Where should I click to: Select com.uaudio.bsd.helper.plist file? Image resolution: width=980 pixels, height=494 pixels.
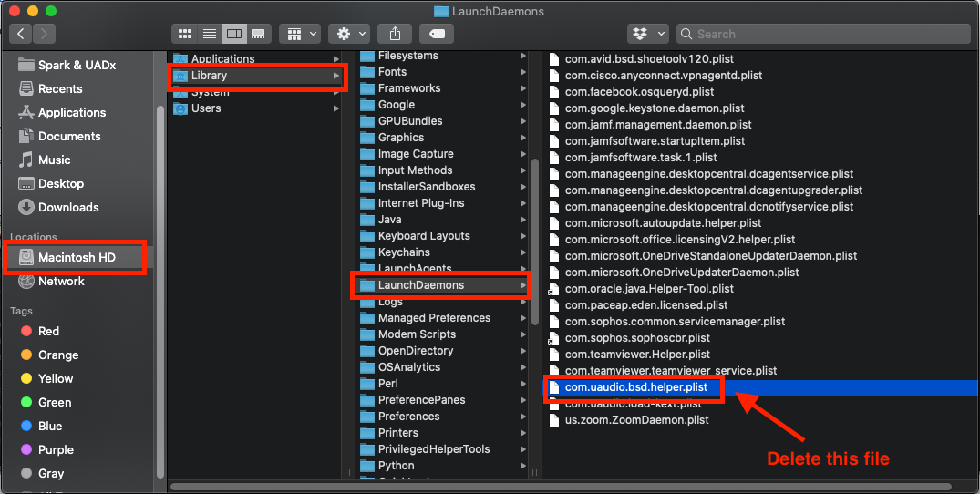click(635, 387)
